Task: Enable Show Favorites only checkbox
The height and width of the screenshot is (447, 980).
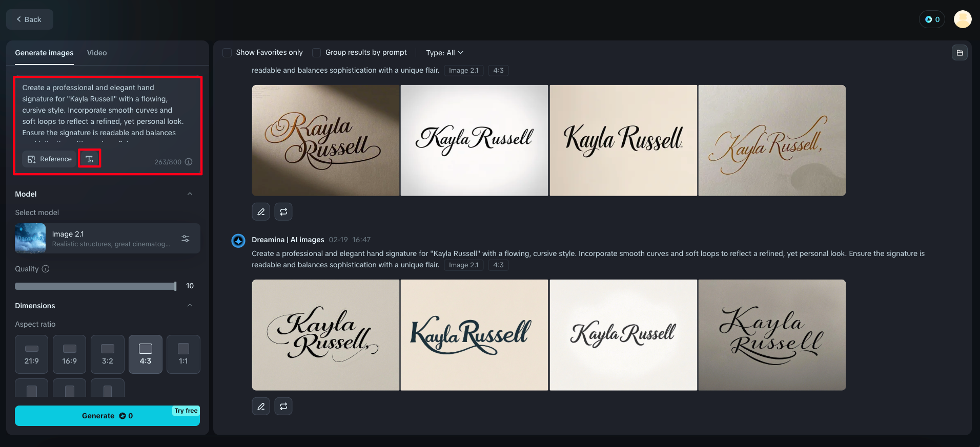Action: click(x=227, y=53)
